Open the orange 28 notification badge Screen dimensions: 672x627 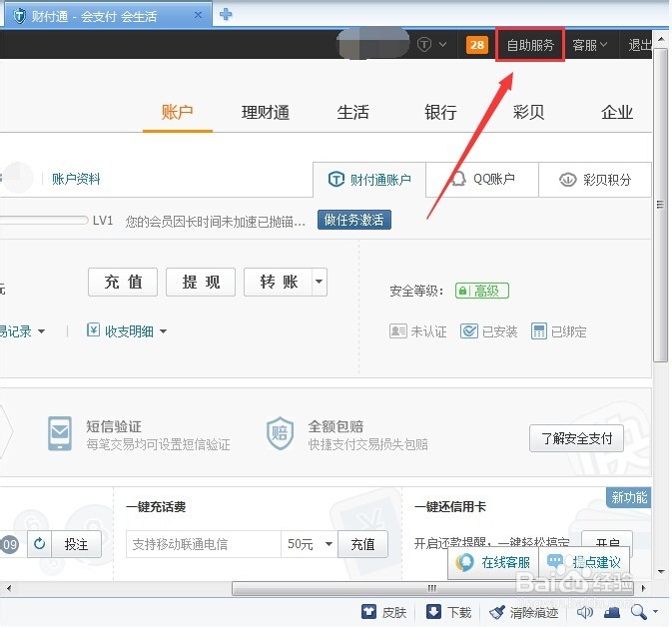click(x=477, y=45)
